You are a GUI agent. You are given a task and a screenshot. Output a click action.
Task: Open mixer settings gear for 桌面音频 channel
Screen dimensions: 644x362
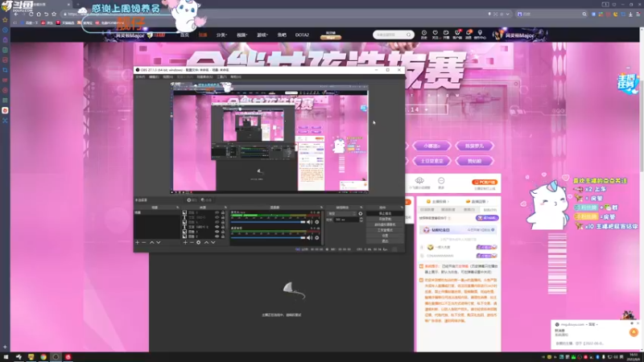point(316,237)
